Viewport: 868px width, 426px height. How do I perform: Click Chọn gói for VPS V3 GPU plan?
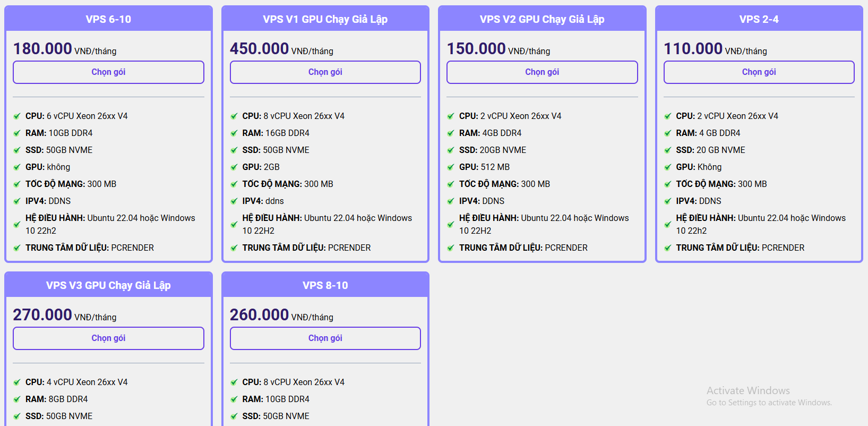pos(108,338)
